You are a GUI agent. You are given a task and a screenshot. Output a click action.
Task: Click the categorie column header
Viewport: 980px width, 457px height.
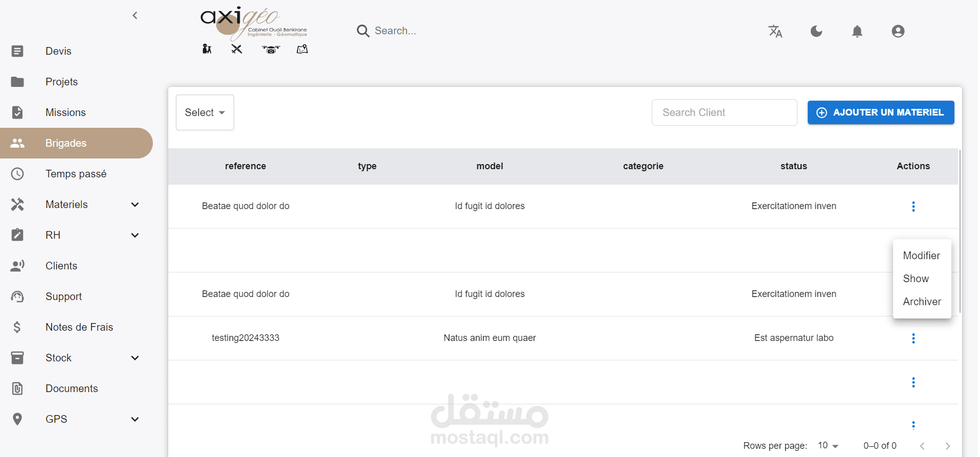tap(643, 166)
